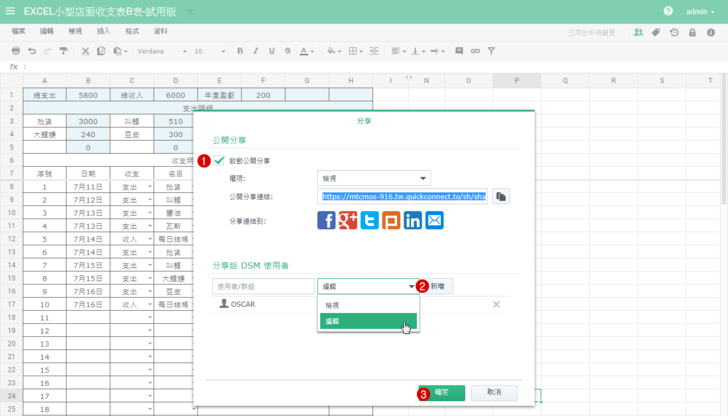Share link to Twitter
Screen dimensions: 728x416
(x=370, y=221)
